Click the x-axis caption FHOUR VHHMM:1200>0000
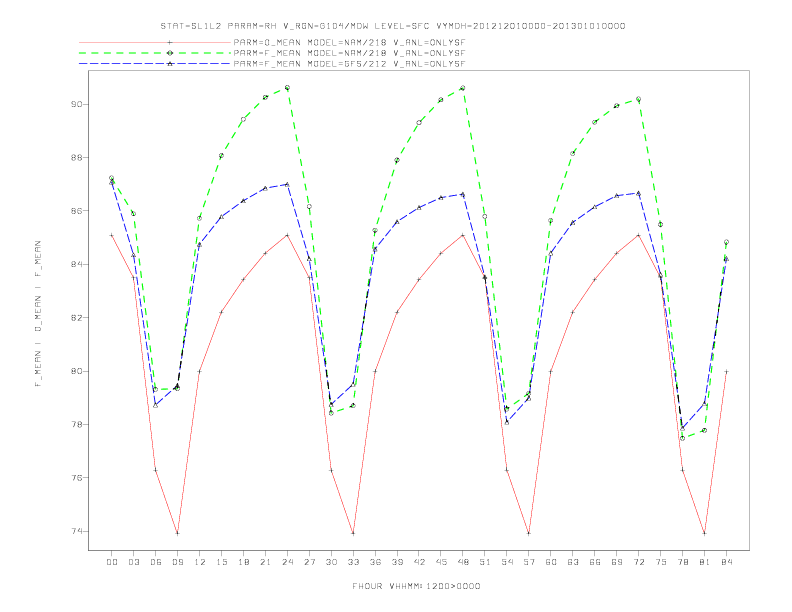The image size is (792, 612). pyautogui.click(x=416, y=586)
